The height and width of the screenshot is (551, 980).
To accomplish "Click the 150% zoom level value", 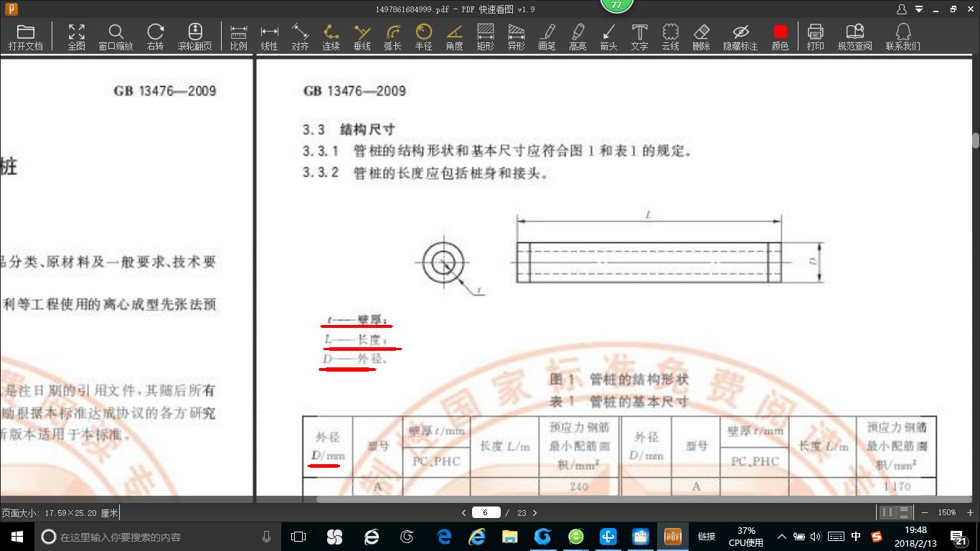I will (x=947, y=512).
